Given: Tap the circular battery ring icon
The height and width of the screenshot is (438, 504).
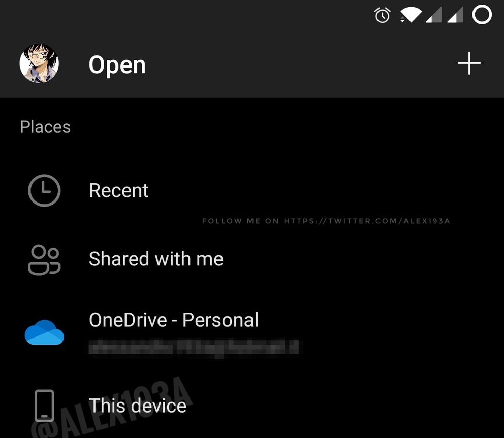Looking at the screenshot, I should [482, 14].
